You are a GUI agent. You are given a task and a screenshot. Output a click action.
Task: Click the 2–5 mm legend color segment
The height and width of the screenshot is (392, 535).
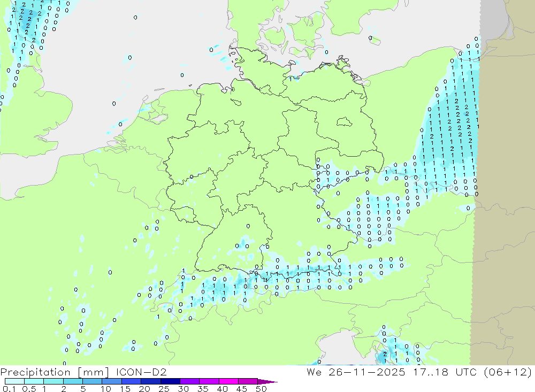[x=73, y=381]
